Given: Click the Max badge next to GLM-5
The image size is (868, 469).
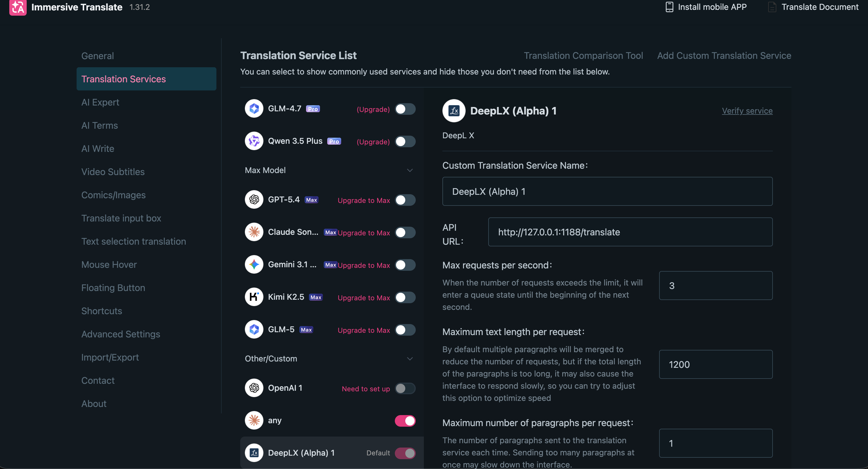Looking at the screenshot, I should (306, 330).
